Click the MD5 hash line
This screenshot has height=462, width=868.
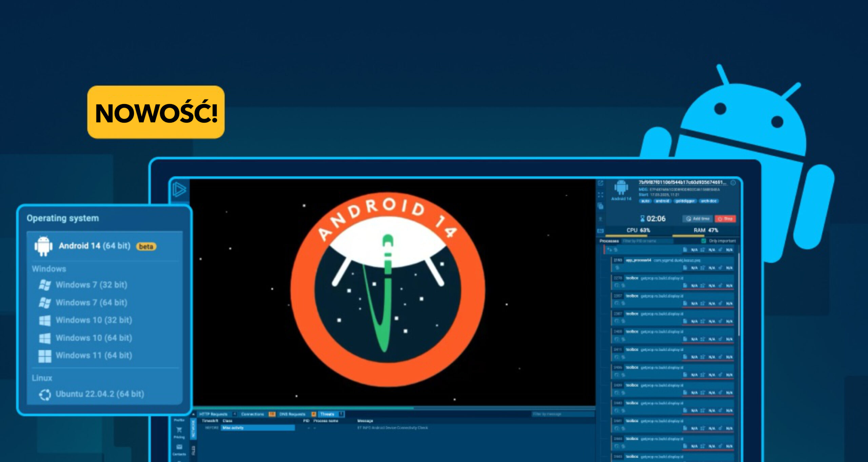click(x=679, y=190)
